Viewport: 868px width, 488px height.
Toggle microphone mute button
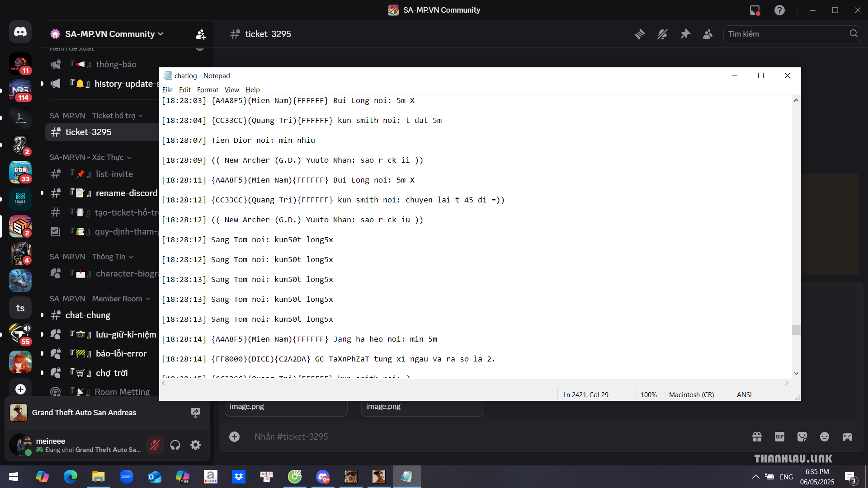155,445
